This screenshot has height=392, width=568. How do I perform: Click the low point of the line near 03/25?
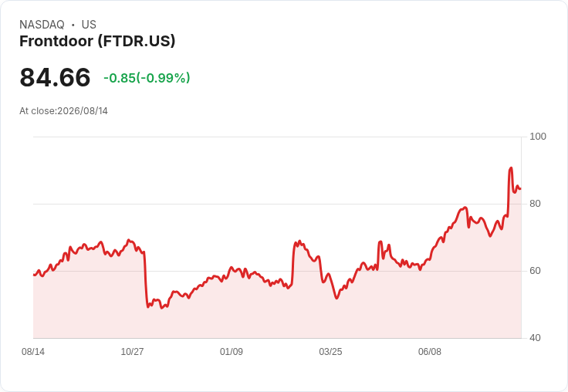coord(336,298)
